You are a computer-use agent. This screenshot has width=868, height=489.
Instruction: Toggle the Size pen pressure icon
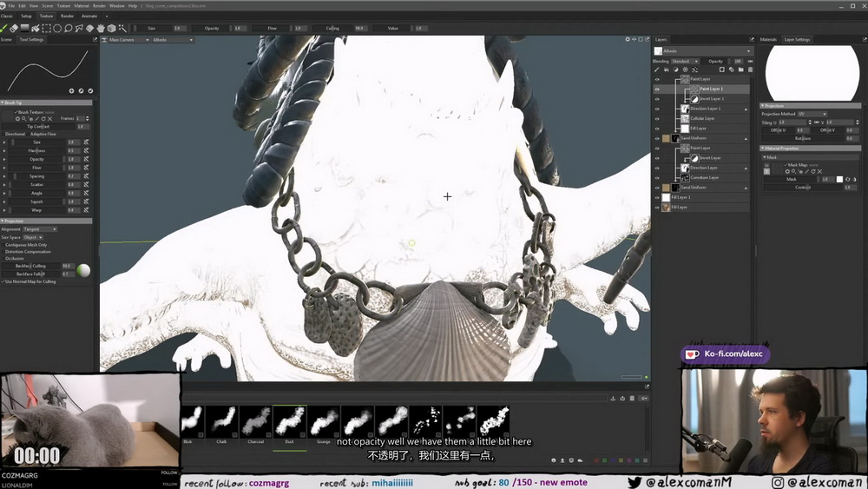click(86, 142)
